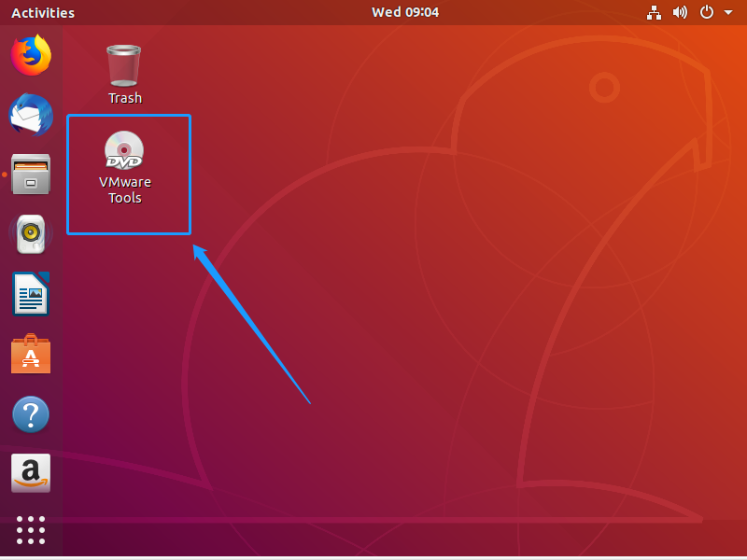This screenshot has width=747, height=560.
Task: Click the power icon in top bar
Action: click(707, 12)
